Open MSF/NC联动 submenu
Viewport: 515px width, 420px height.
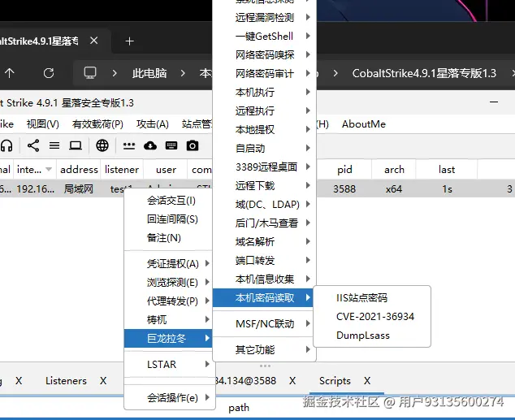point(264,324)
